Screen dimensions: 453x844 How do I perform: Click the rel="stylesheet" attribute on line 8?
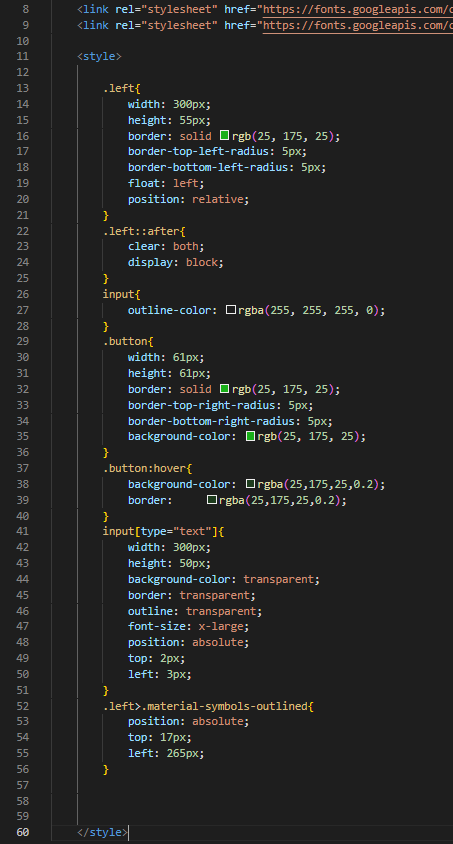click(x=166, y=10)
